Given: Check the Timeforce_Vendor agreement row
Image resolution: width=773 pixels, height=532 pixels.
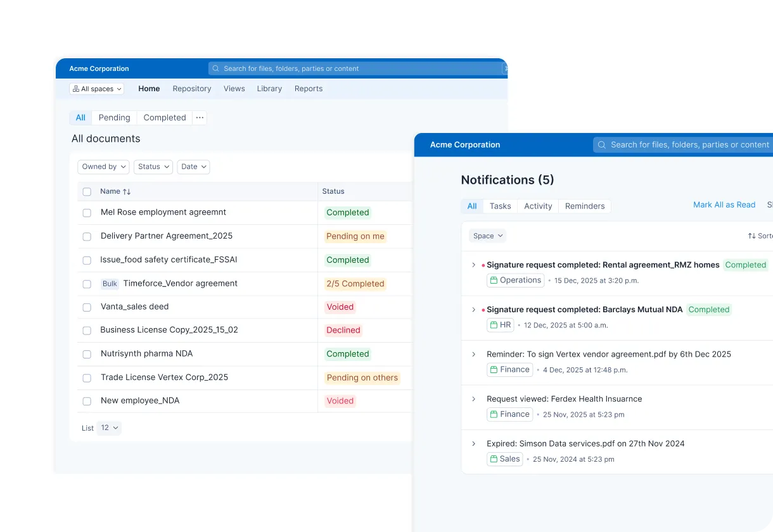Looking at the screenshot, I should [87, 284].
